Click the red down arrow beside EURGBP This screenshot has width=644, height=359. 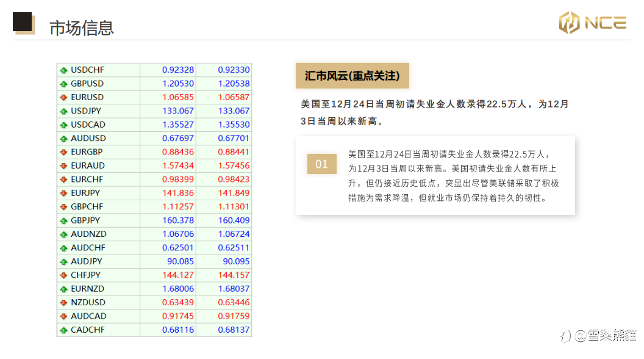[63, 152]
